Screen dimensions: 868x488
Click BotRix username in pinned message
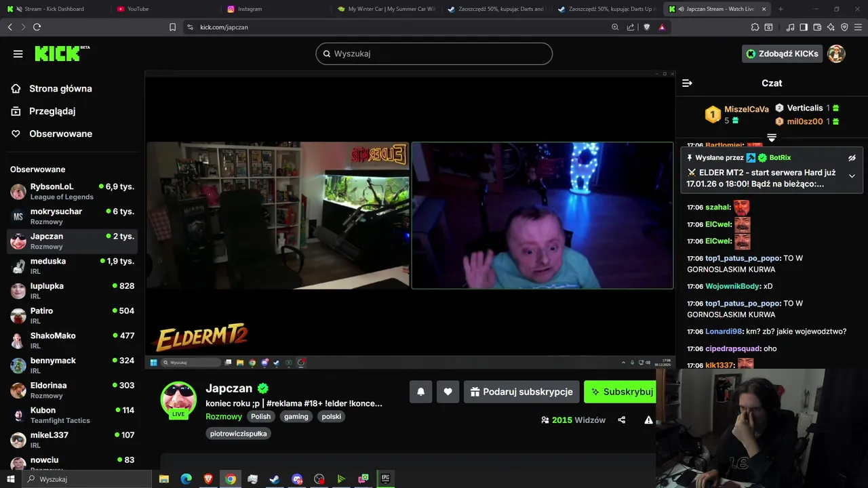click(x=780, y=158)
